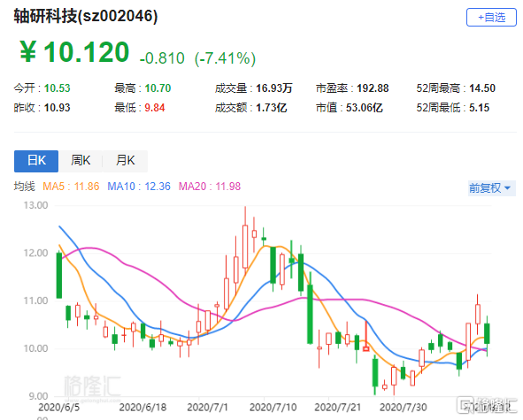Screen dimensions: 523x420
Task: Click the 2020/6/5 date axis label
Action: [59, 408]
